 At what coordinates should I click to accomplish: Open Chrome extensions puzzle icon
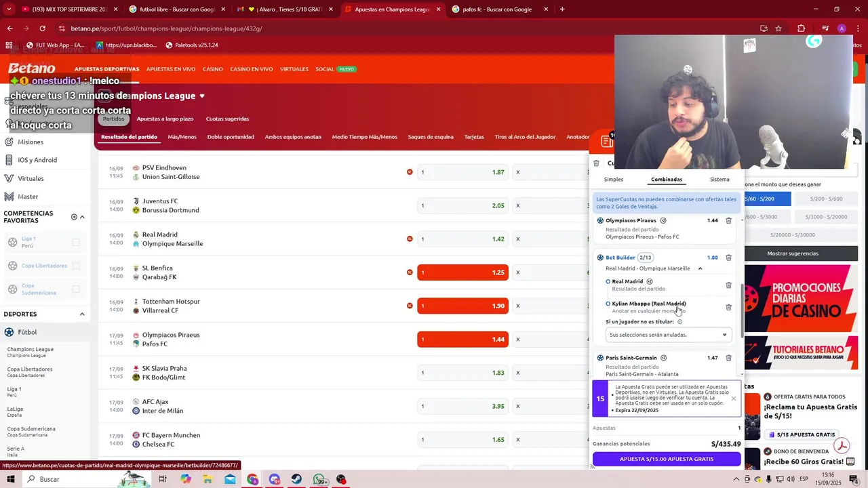(802, 28)
